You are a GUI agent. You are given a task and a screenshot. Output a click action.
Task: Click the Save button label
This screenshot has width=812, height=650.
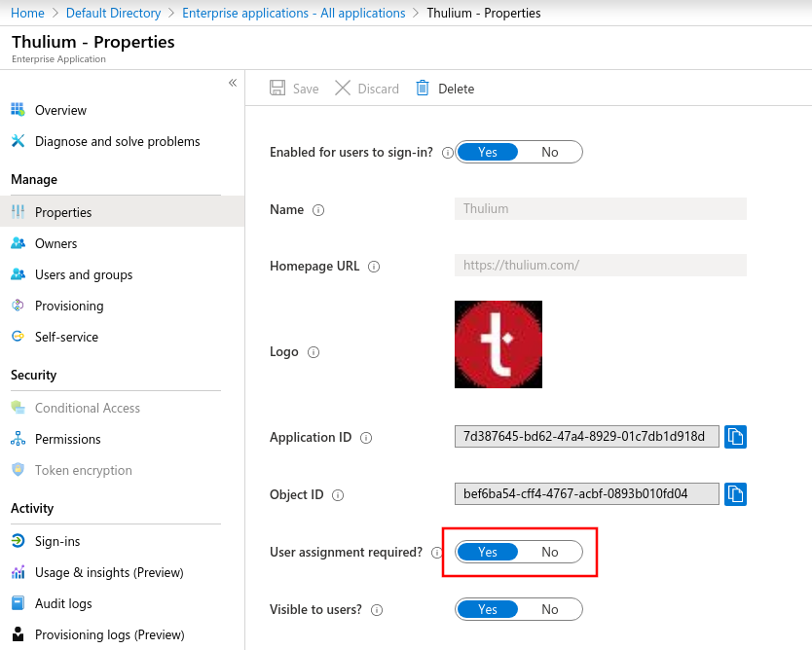coord(306,89)
